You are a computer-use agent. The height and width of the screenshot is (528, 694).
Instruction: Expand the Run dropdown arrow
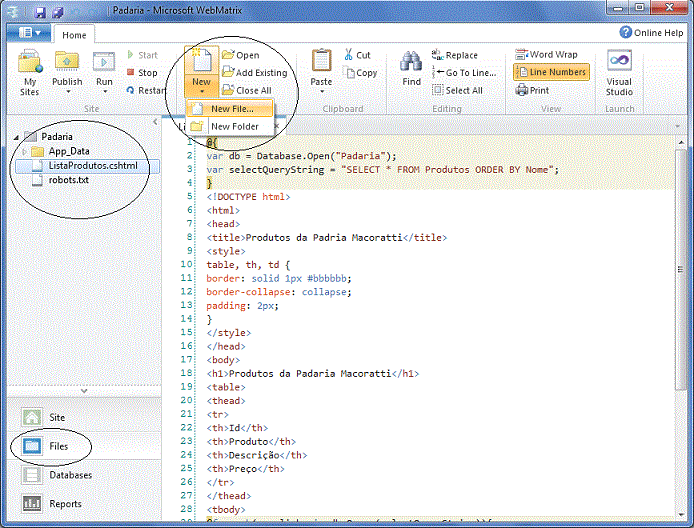(105, 92)
